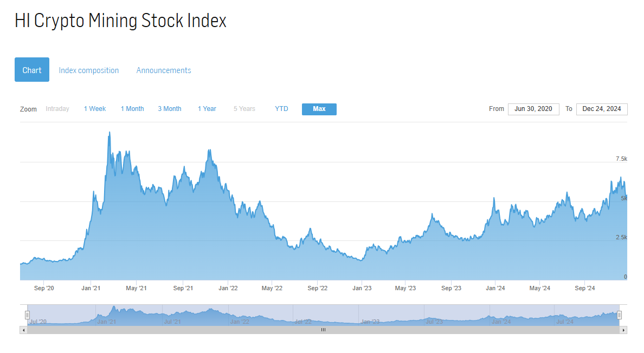Click the navigator's right range handle
Screen dimensions: 644x353
point(619,315)
